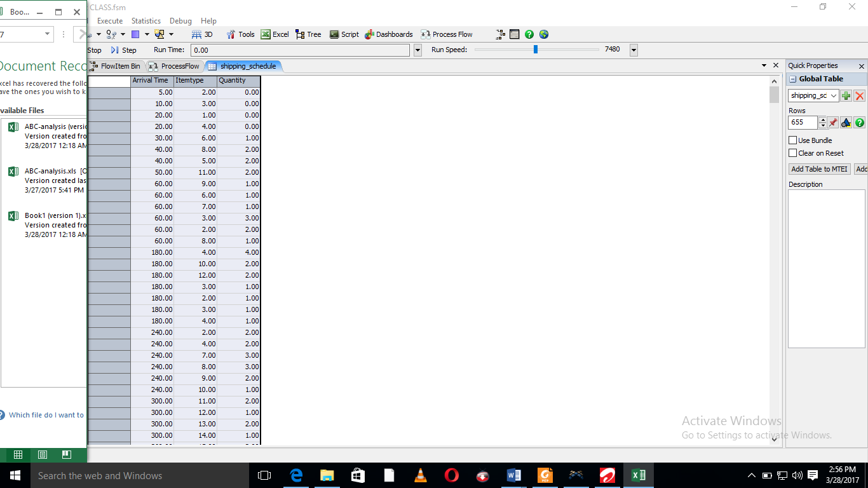
Task: Open the shipping_sc table name dropdown
Action: pos(833,96)
